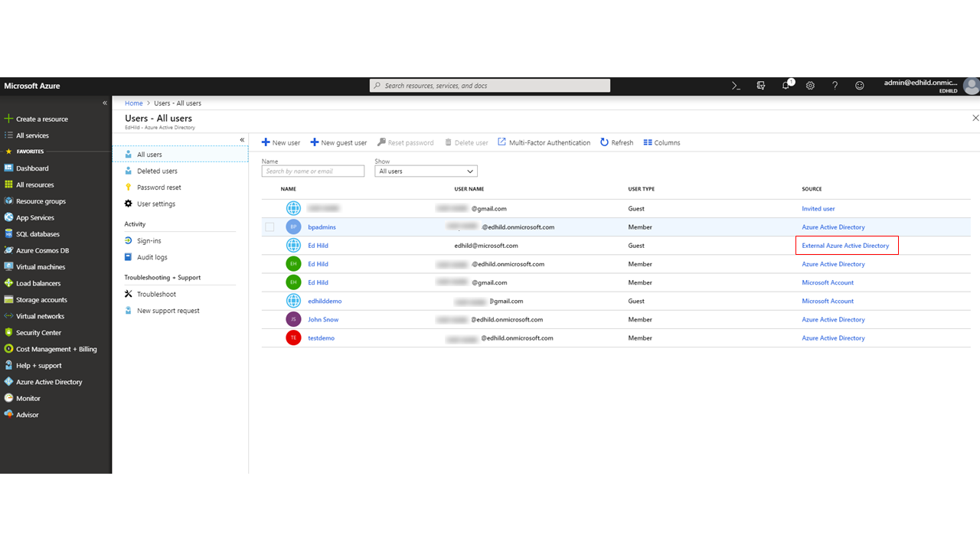Click the Azure Cosmos DB icon
This screenshot has height=551, width=980.
(9, 250)
